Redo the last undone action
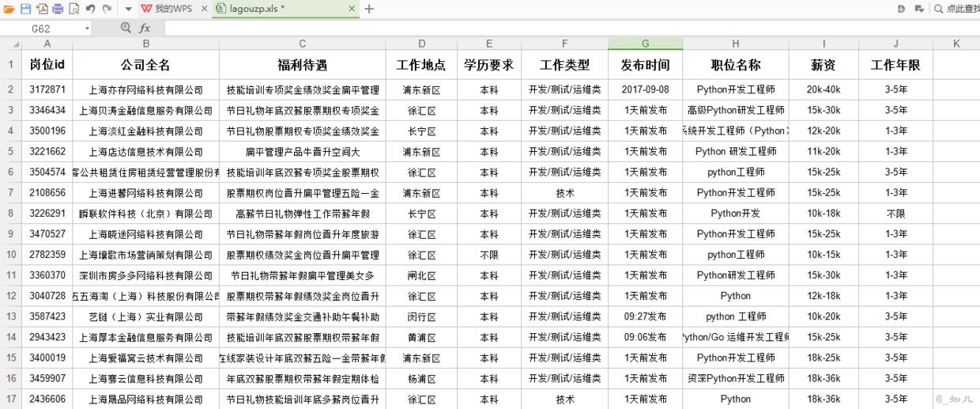The width and height of the screenshot is (980, 409). (107, 9)
